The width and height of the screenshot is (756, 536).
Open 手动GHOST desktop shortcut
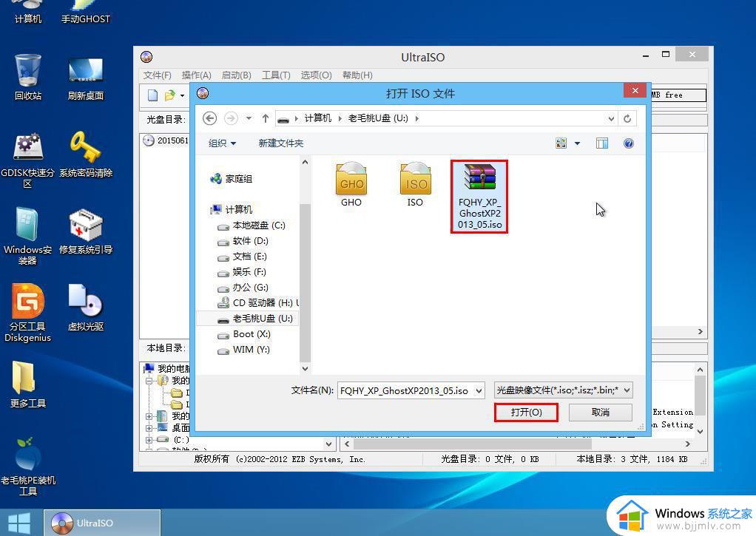pos(85,12)
